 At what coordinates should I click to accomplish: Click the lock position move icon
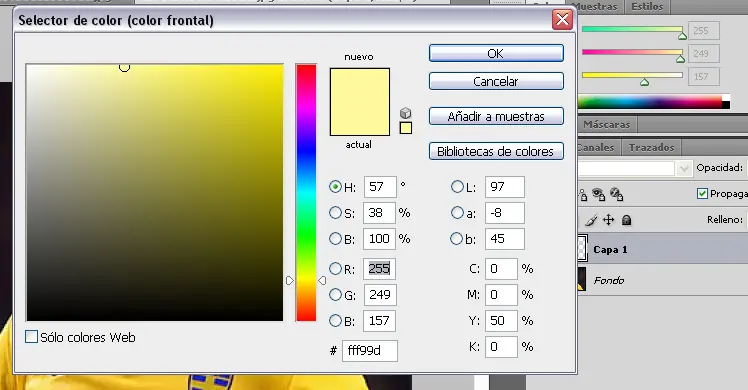pos(608,220)
